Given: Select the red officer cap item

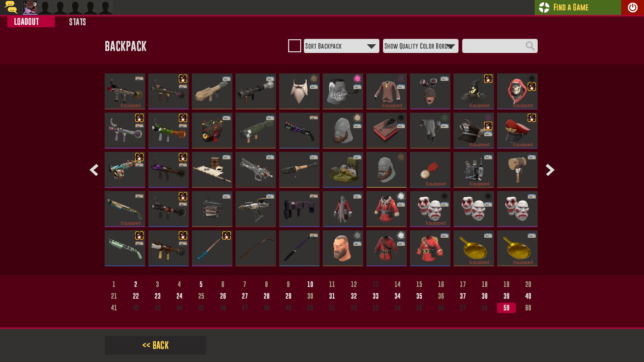Looking at the screenshot, I should 517,130.
